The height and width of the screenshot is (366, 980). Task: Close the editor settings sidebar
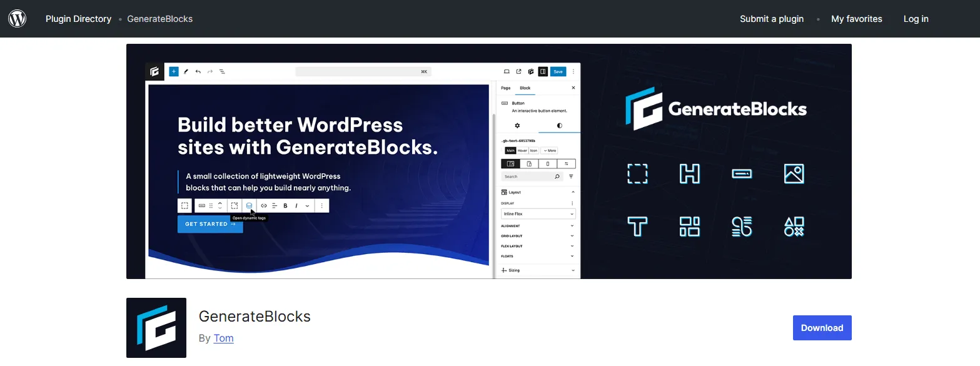click(573, 88)
